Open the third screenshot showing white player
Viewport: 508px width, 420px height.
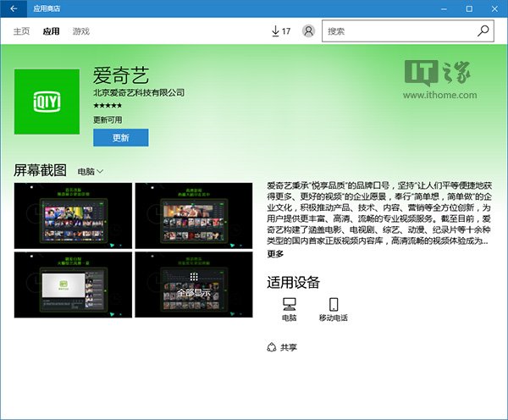[73, 285]
